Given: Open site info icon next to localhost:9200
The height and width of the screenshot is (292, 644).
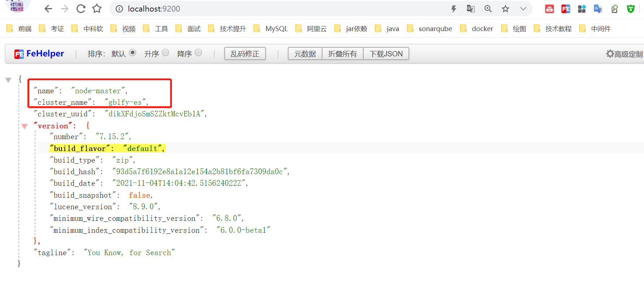Looking at the screenshot, I should [119, 9].
